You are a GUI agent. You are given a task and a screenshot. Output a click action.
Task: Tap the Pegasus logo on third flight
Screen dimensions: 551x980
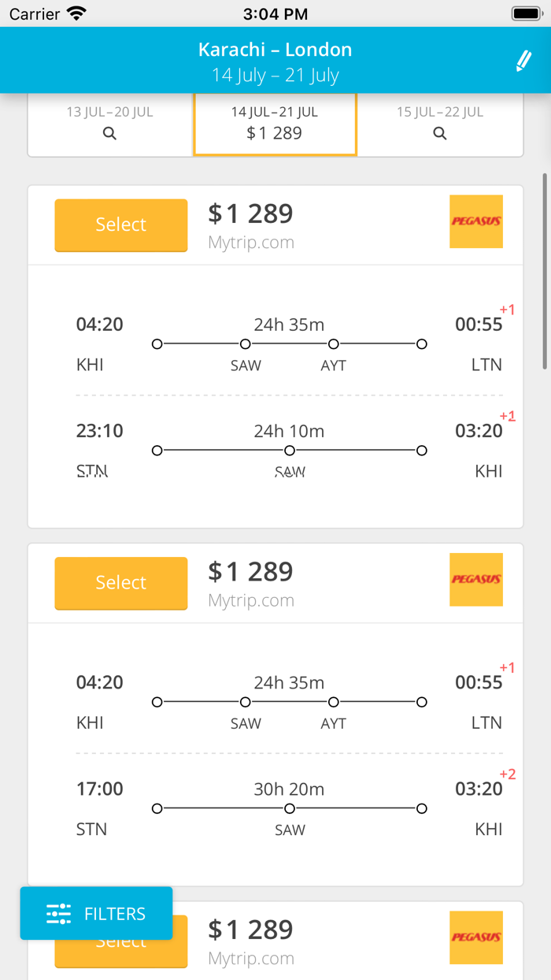click(476, 937)
